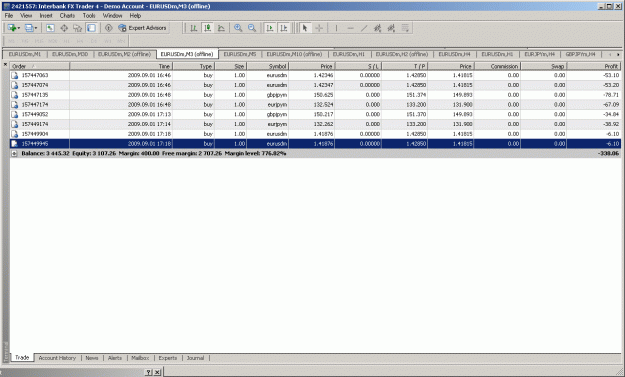The height and width of the screenshot is (377, 625).
Task: Click the Expert Advisors button
Action: pyautogui.click(x=142, y=28)
